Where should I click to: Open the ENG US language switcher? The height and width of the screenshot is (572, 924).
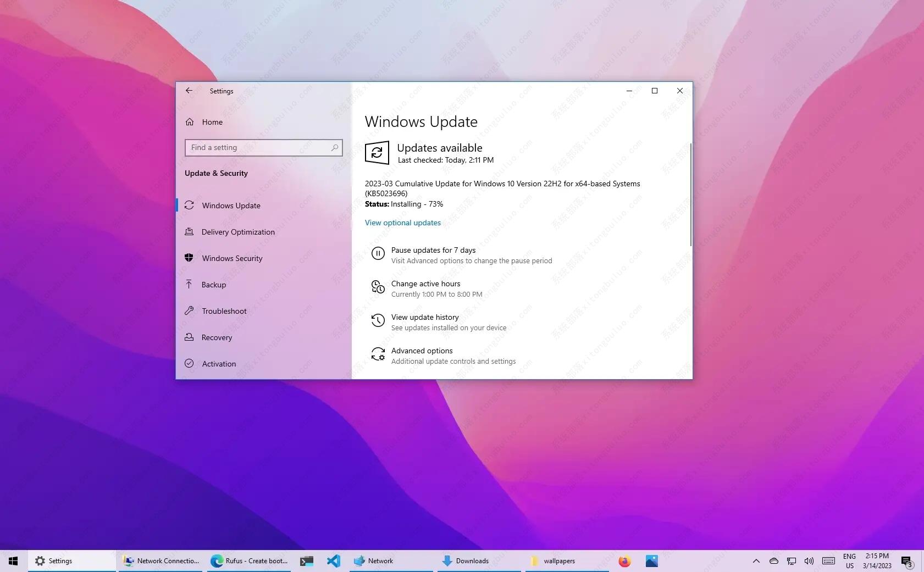[x=850, y=560]
